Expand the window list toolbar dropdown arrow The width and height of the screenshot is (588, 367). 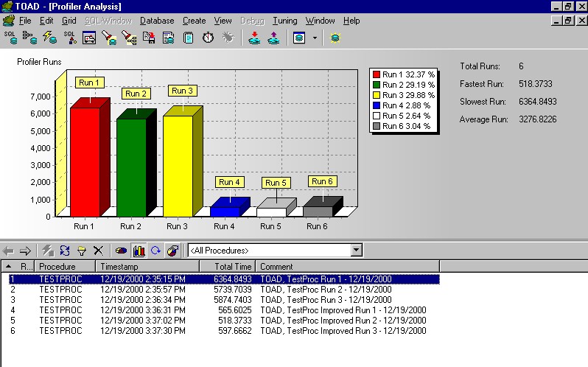point(315,38)
